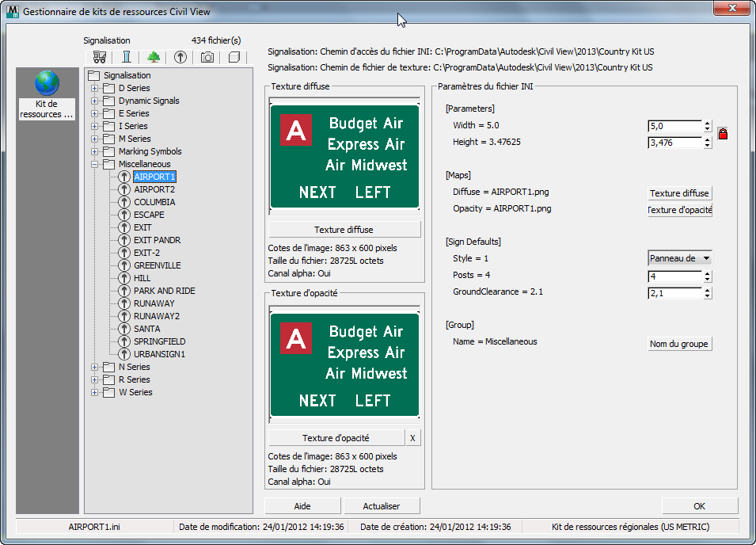Click the Dynamic Signals folder icon

click(109, 101)
